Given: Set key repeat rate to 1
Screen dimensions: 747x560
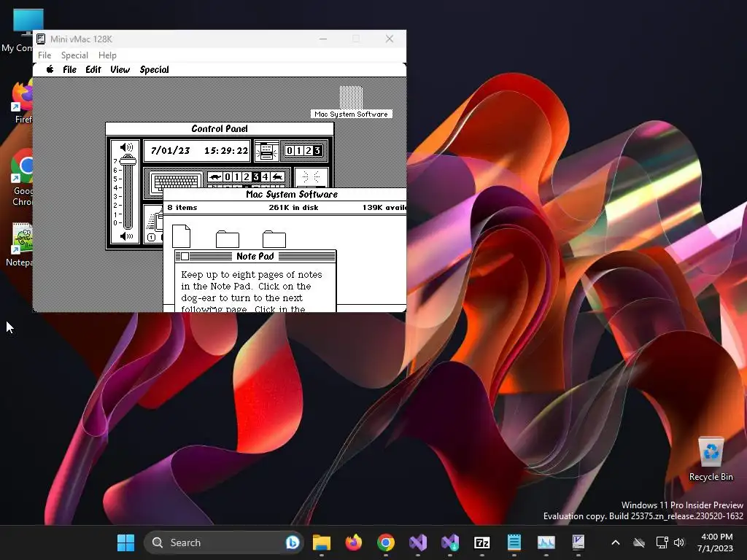Looking at the screenshot, I should (x=237, y=177).
